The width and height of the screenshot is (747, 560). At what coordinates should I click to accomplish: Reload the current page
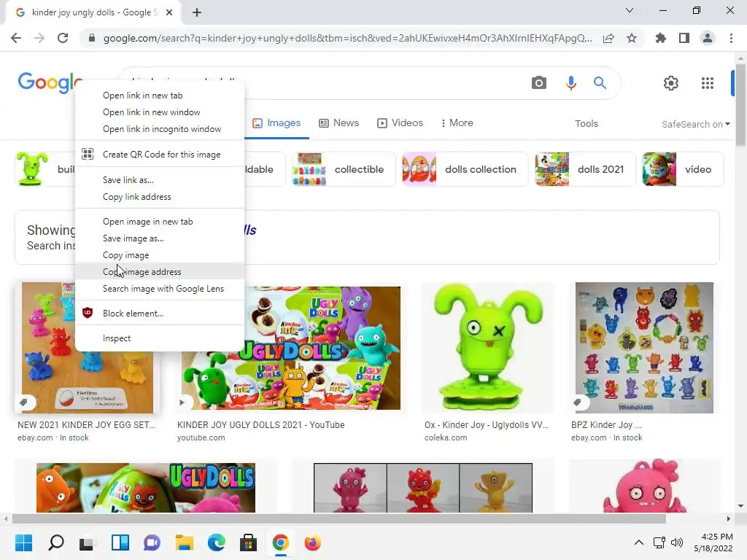tap(63, 38)
